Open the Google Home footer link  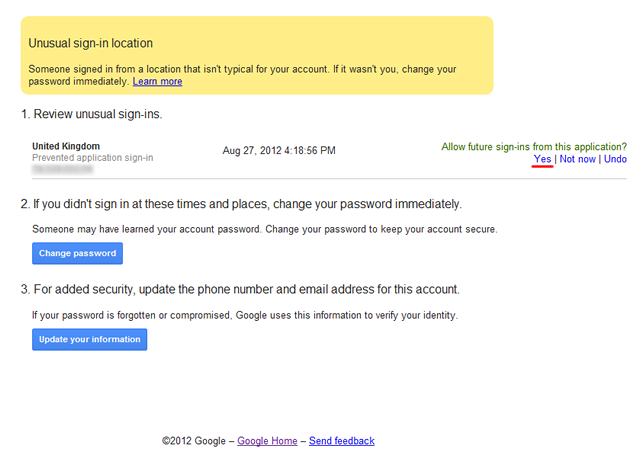[267, 441]
